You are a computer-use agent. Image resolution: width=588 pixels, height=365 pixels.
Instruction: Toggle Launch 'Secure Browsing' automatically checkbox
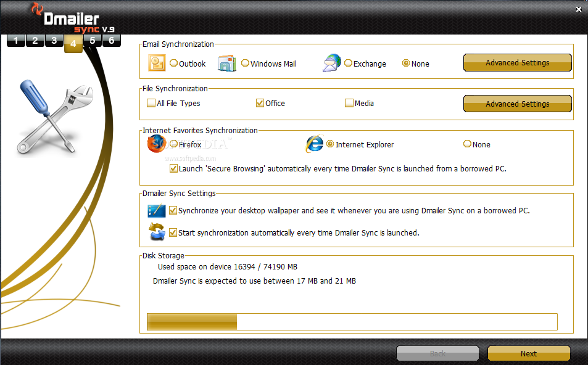[x=173, y=168]
